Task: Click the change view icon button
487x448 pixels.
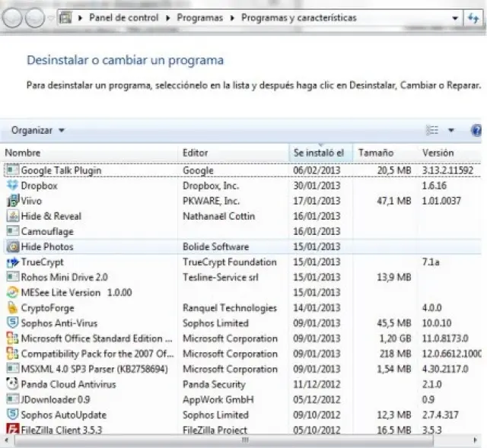Action: click(433, 131)
